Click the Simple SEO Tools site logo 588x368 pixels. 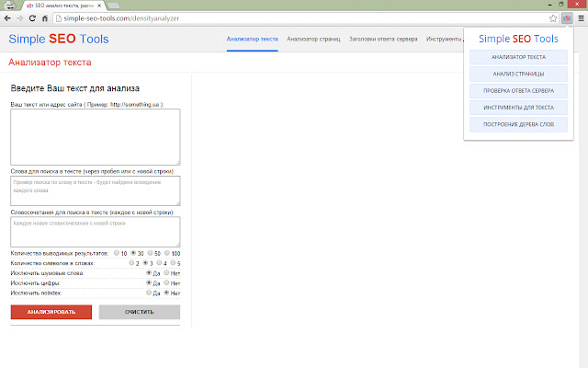pyautogui.click(x=59, y=39)
